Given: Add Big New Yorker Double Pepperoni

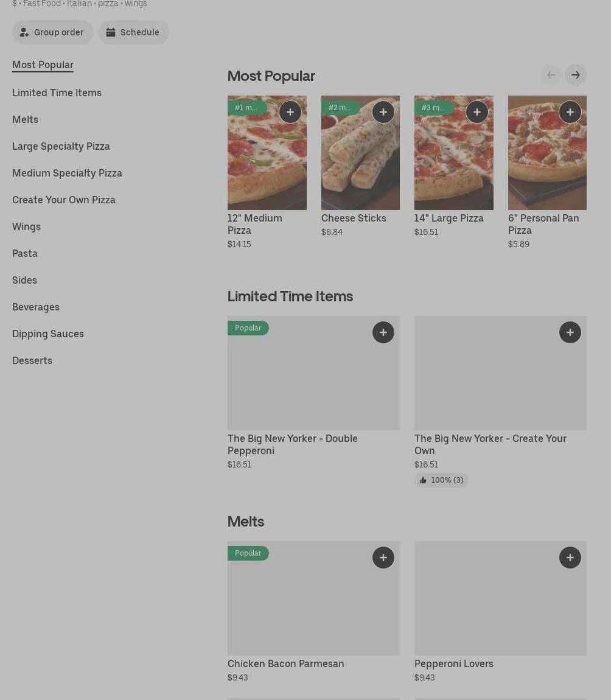Looking at the screenshot, I should click(x=383, y=332).
